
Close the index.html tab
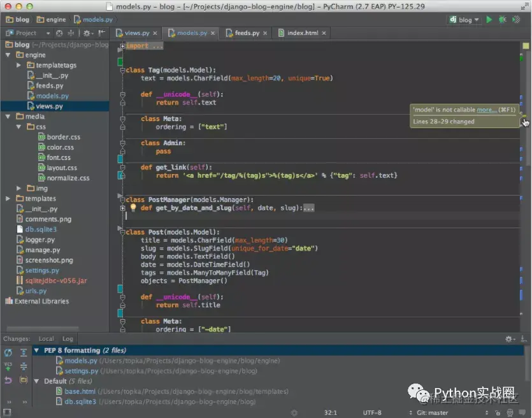pyautogui.click(x=324, y=33)
